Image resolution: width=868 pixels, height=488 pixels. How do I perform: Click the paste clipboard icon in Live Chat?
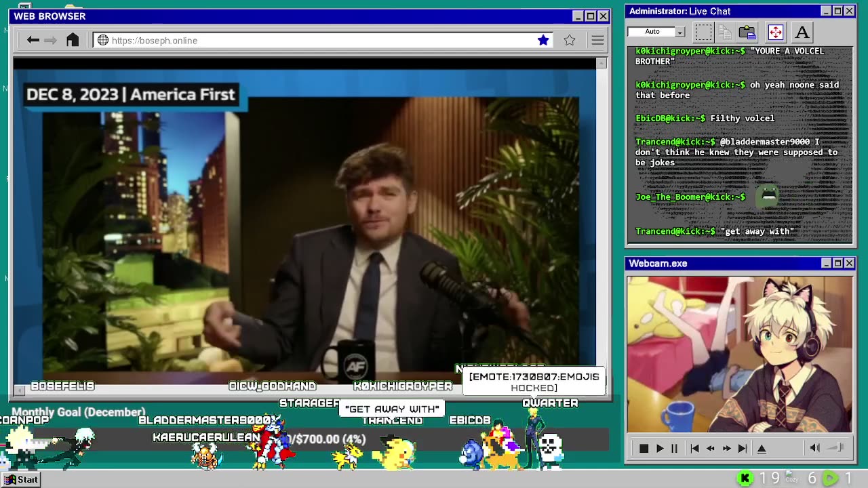click(747, 32)
